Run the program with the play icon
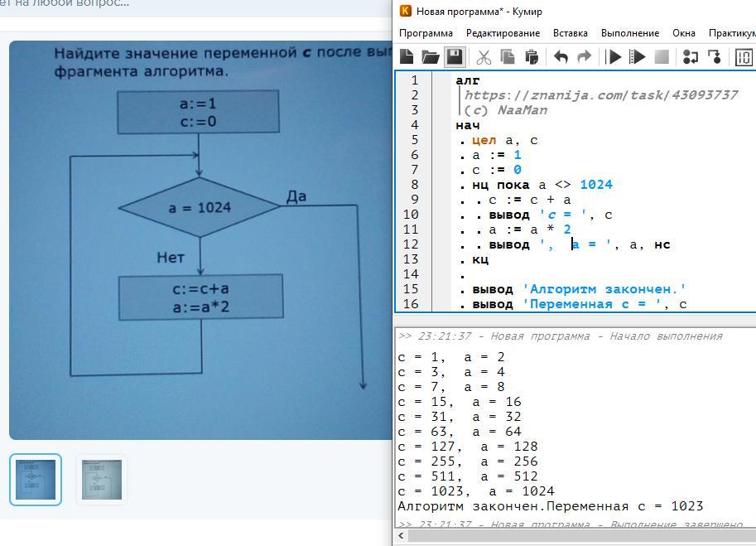 (x=614, y=57)
